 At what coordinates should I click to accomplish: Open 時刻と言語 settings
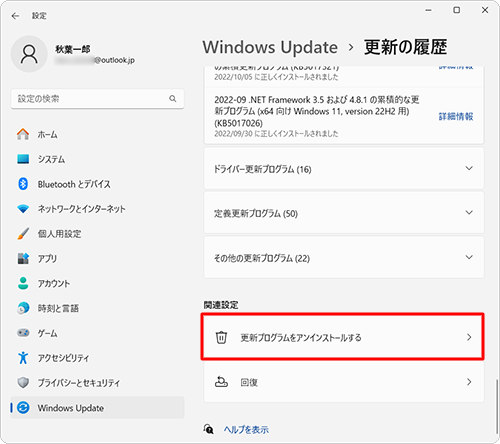(97, 308)
